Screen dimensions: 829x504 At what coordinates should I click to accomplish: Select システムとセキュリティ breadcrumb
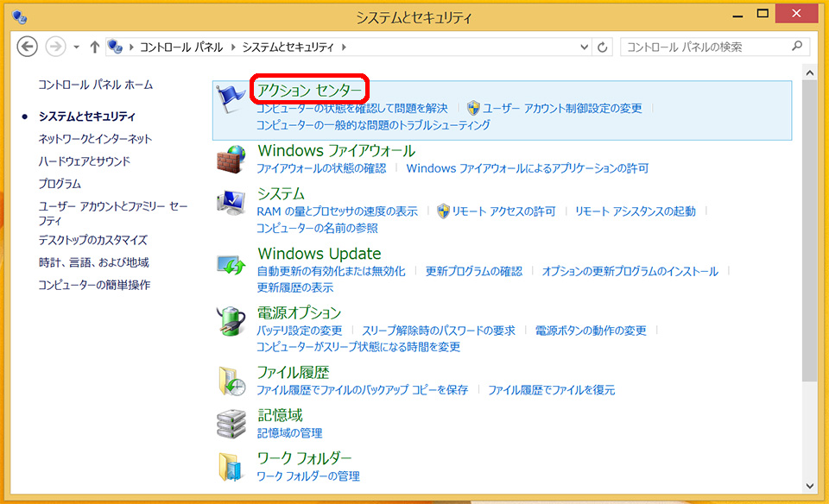coord(288,47)
